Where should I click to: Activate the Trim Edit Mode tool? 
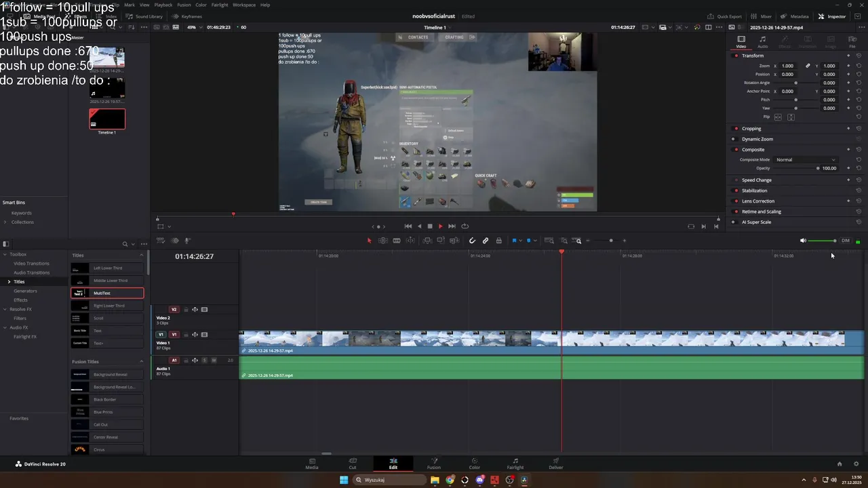pos(383,241)
